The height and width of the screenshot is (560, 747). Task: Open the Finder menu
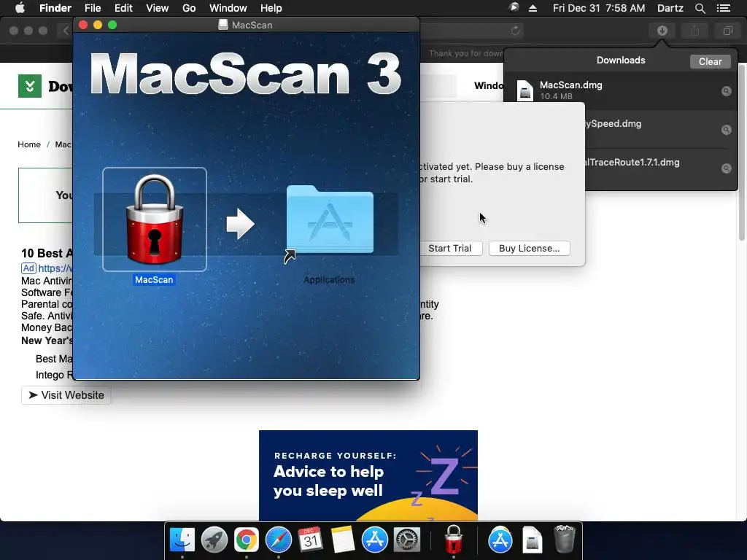55,8
